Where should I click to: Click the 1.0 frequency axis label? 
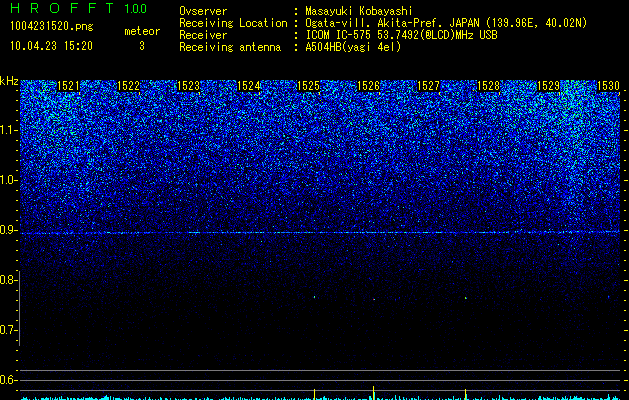(x=8, y=180)
